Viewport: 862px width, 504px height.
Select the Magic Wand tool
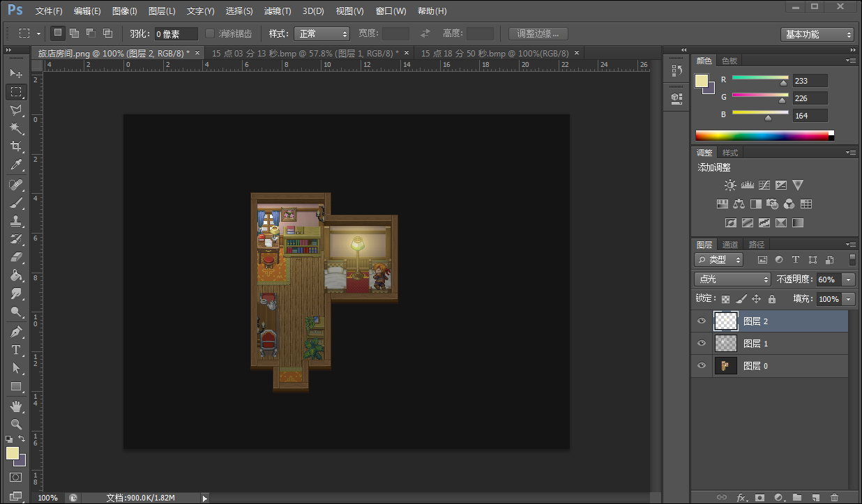pos(16,128)
